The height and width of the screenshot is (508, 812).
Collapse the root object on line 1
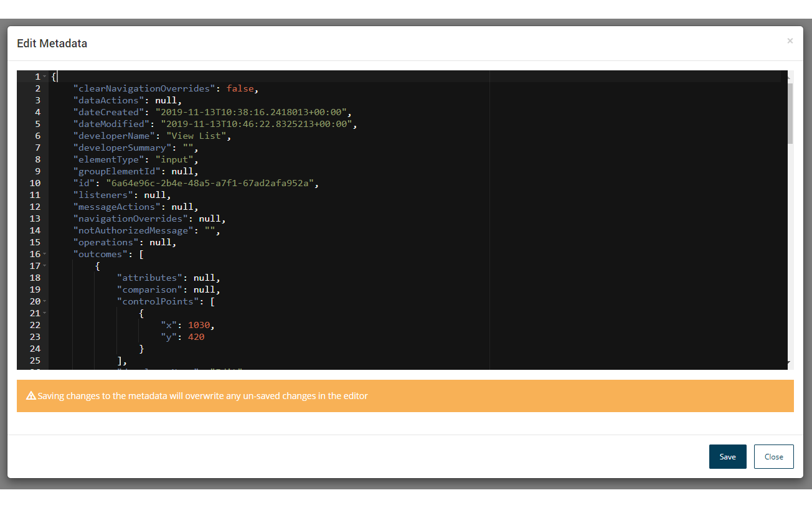[45, 77]
